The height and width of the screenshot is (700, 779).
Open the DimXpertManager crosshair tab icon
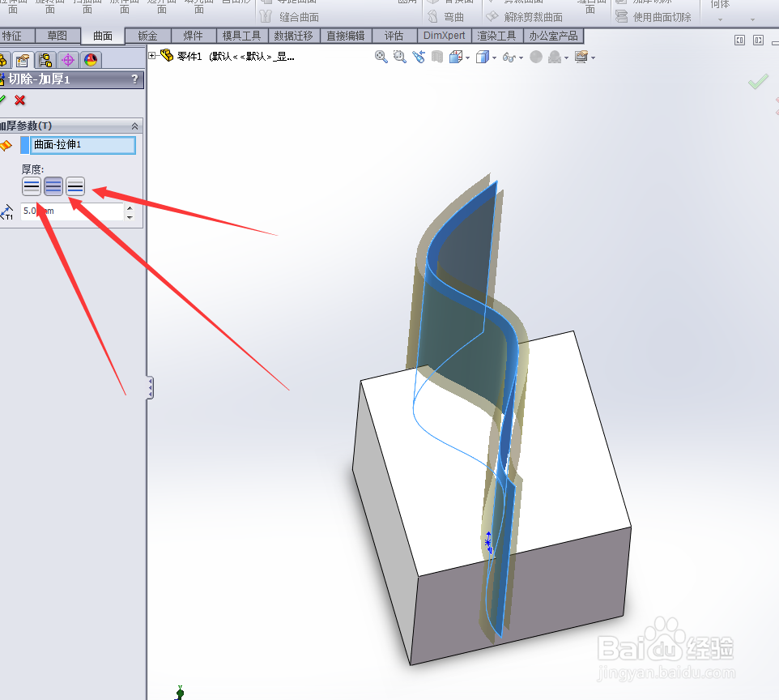(x=68, y=60)
